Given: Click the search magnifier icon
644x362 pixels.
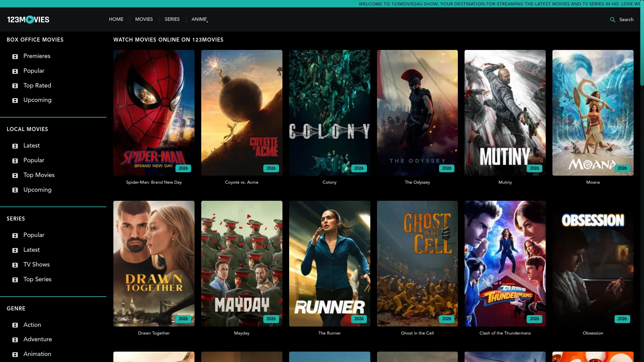Looking at the screenshot, I should click(612, 20).
